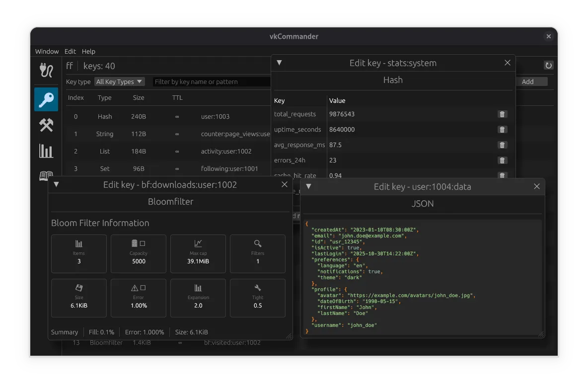This screenshot has height=389, width=588.
Task: Open the All Key Types dropdown
Action: point(119,81)
